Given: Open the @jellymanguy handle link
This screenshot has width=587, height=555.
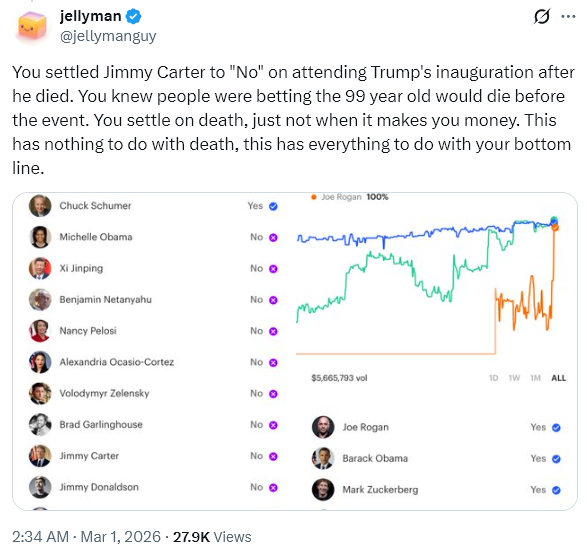Looking at the screenshot, I should coord(108,36).
